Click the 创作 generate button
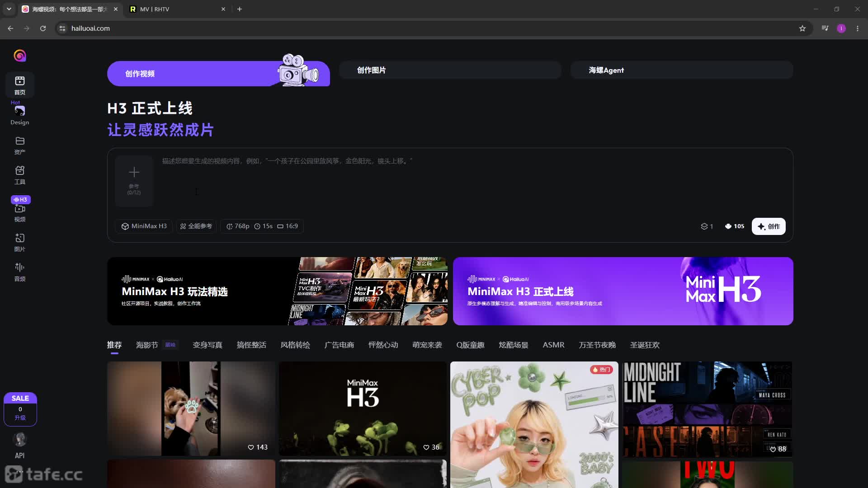Viewport: 868px width, 488px height. [x=769, y=226]
